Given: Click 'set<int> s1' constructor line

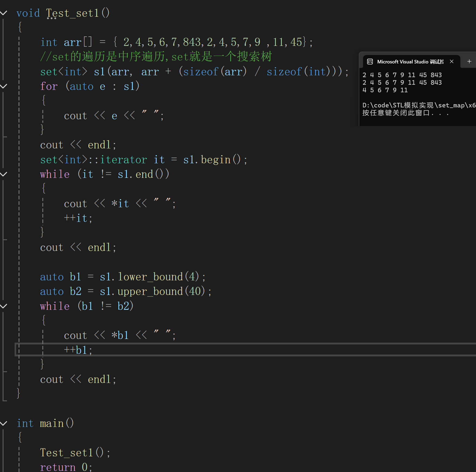Looking at the screenshot, I should 195,72.
